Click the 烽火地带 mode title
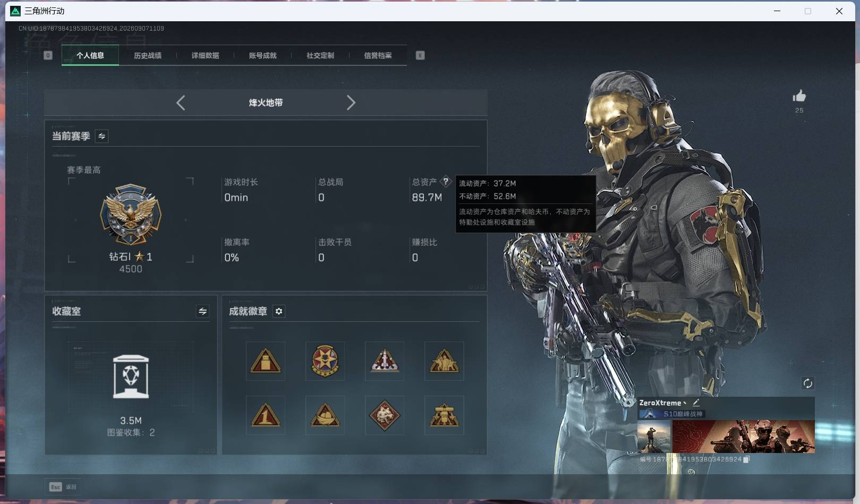Viewport: 860px width, 504px height. (266, 102)
